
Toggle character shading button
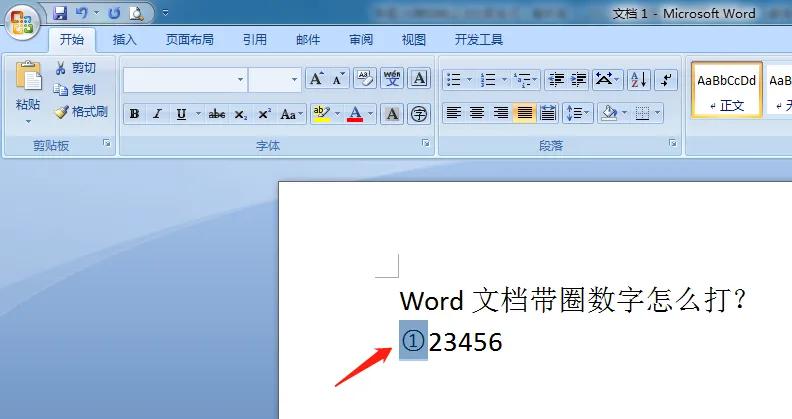(392, 114)
